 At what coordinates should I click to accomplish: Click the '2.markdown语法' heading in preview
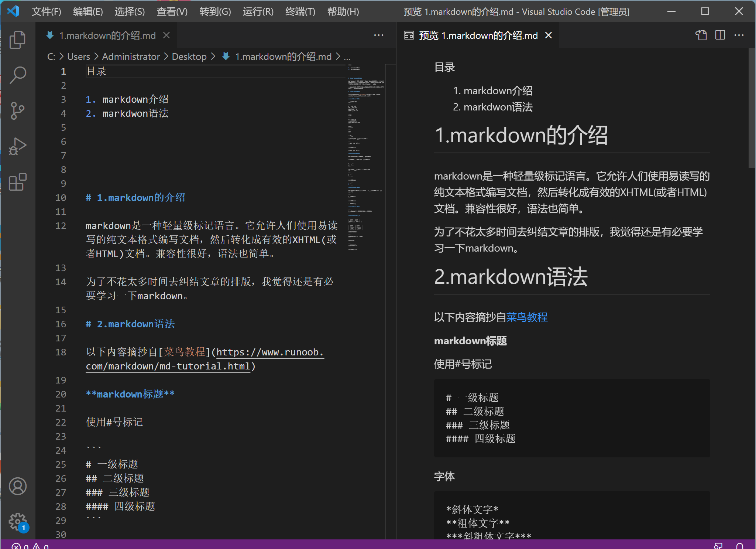511,277
